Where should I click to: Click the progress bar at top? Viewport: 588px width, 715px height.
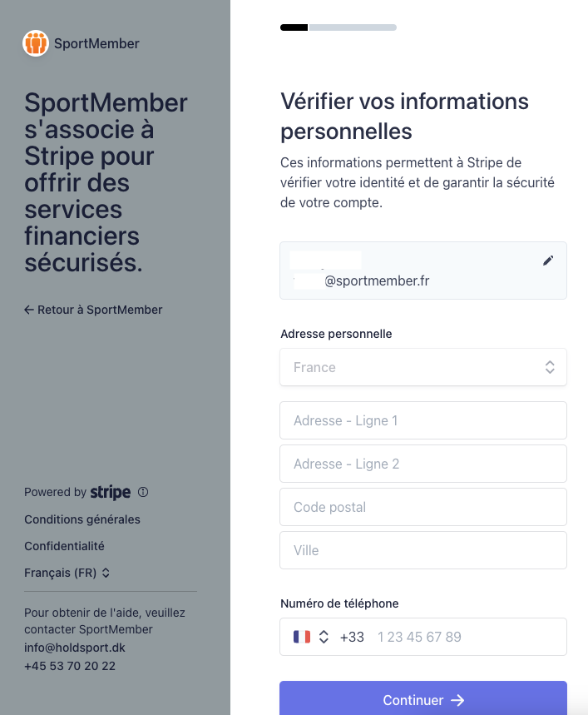[338, 27]
